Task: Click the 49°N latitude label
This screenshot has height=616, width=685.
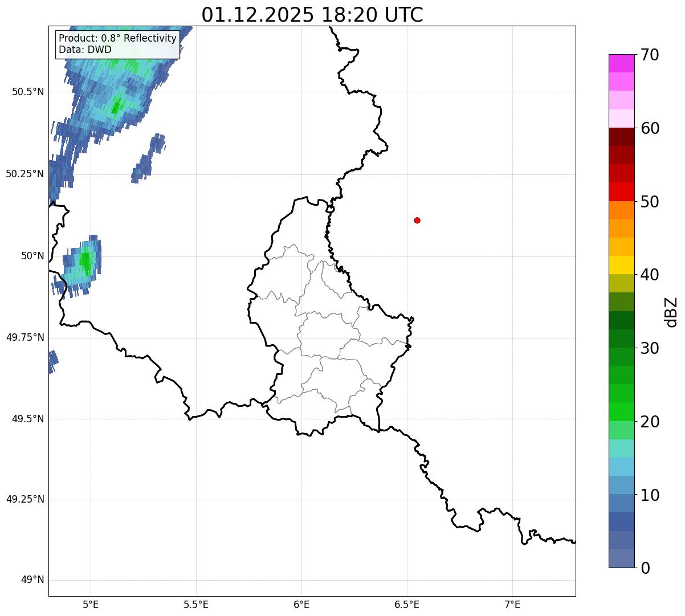Action: [32, 580]
